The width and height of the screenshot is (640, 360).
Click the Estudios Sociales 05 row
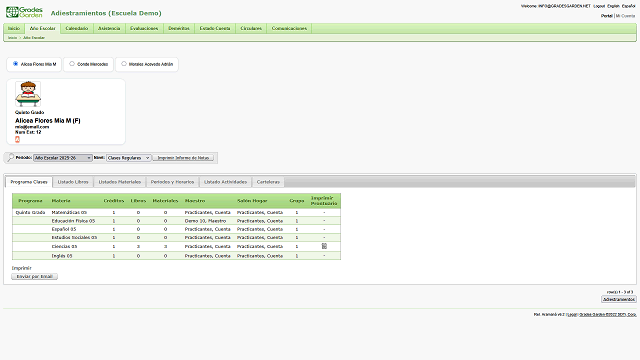point(176,237)
